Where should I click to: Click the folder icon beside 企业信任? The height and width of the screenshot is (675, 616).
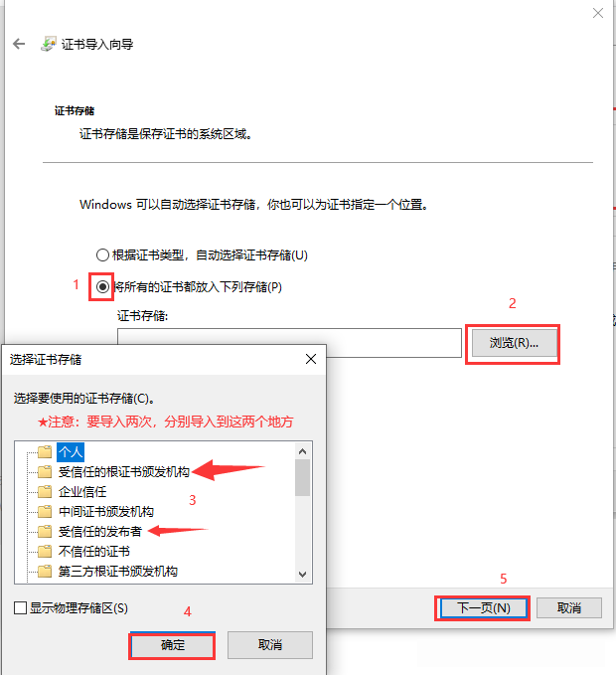pyautogui.click(x=45, y=492)
